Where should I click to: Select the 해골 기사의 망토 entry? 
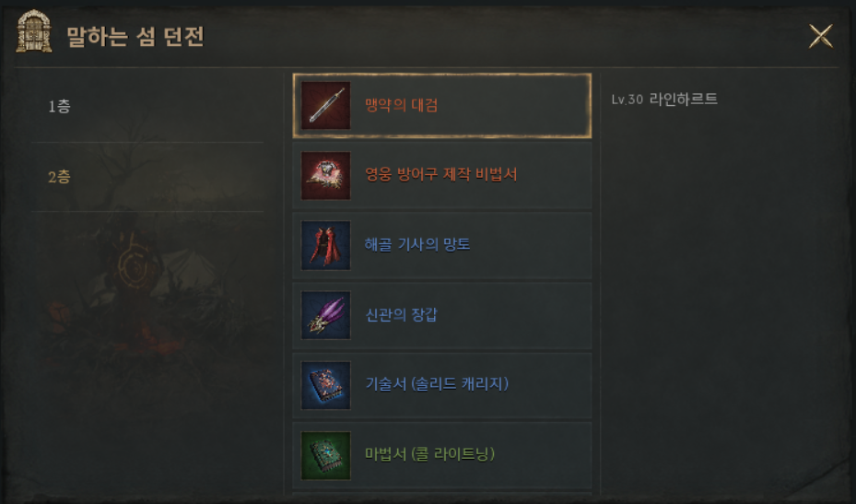[442, 245]
